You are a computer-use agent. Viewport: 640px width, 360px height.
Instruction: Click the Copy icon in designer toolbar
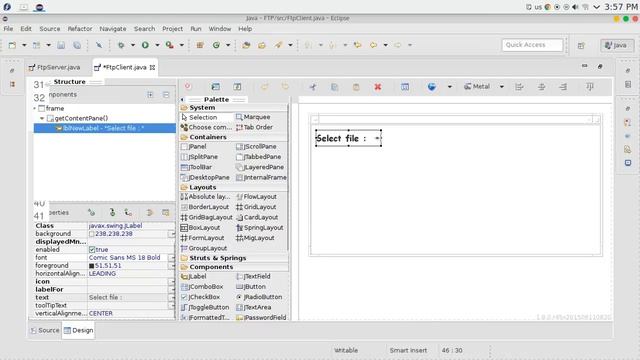coord(334,87)
